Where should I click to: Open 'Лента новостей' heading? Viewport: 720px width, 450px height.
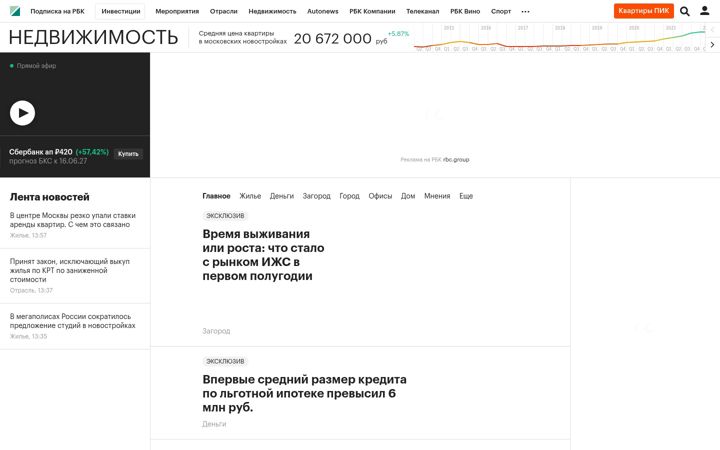(x=50, y=197)
